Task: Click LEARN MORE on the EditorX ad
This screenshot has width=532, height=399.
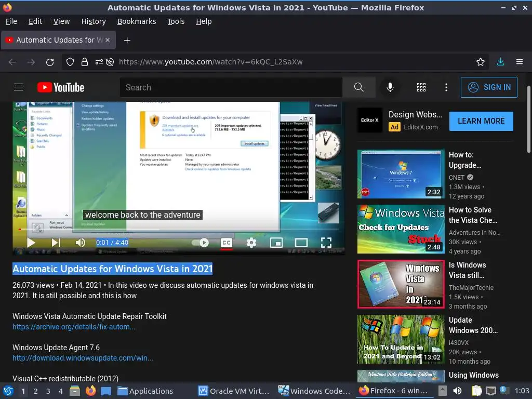Action: pyautogui.click(x=481, y=121)
